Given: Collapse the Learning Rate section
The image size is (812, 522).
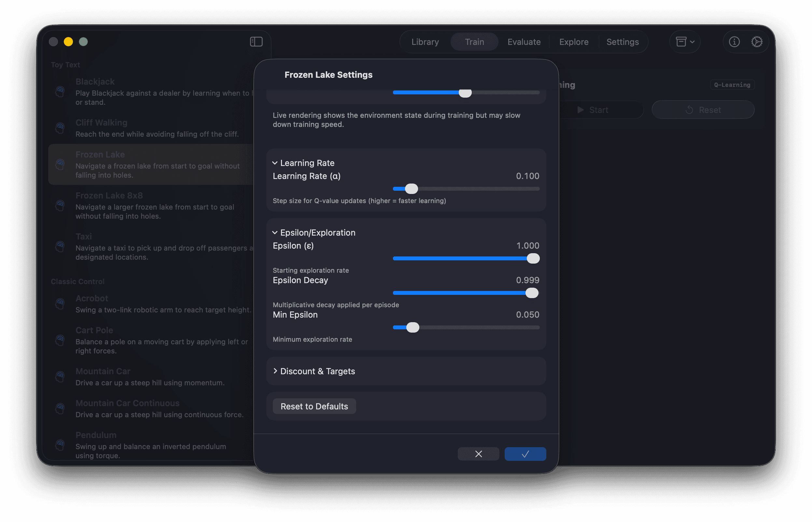Looking at the screenshot, I should point(275,163).
